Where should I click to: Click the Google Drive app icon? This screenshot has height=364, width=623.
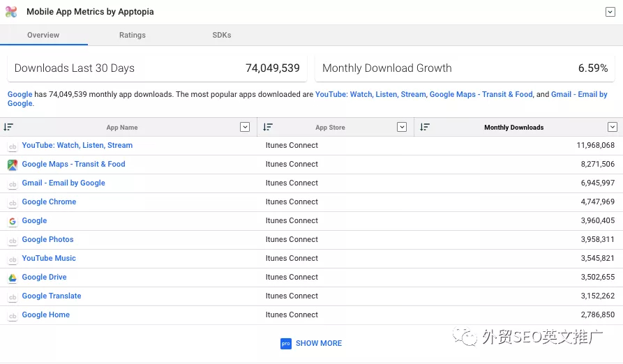pos(13,278)
